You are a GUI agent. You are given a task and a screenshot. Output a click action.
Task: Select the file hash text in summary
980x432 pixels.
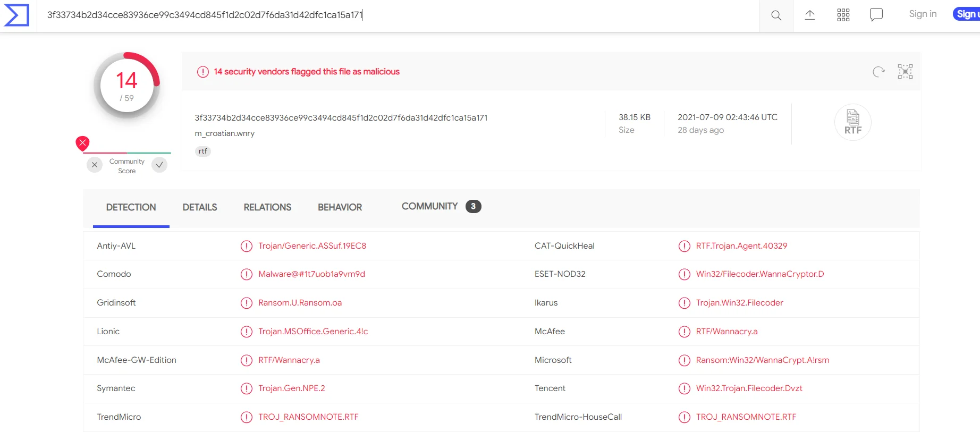point(341,118)
